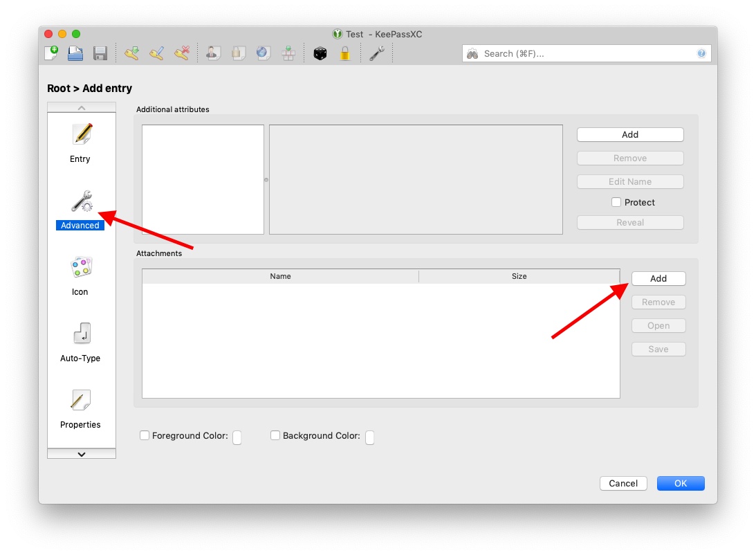The height and width of the screenshot is (555, 756).
Task: Enable the Foreground Color checkbox
Action: (x=145, y=435)
